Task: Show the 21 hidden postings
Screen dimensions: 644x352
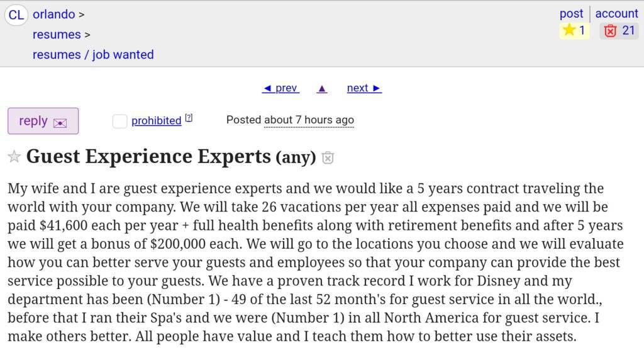Action: 619,30
